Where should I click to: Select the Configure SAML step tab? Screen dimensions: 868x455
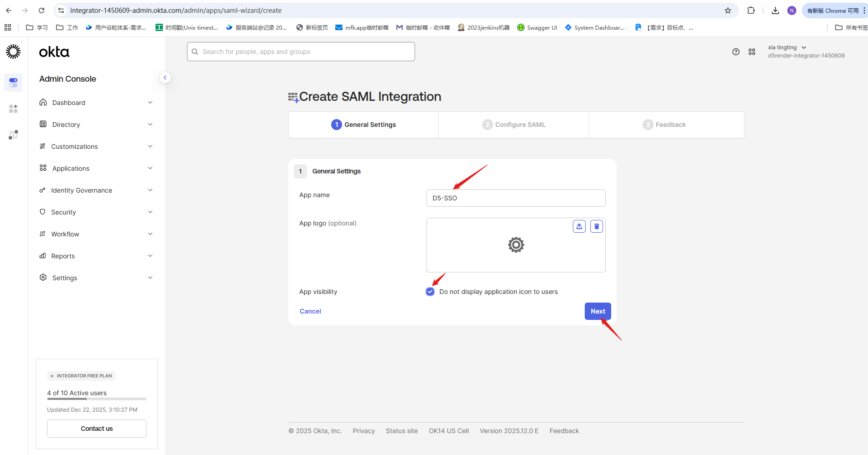[x=514, y=125]
